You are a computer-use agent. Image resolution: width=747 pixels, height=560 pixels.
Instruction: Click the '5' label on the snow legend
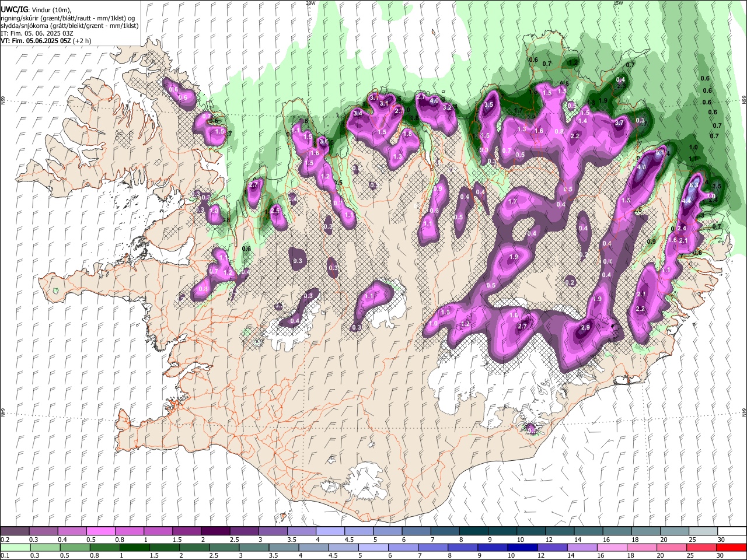(x=374, y=540)
